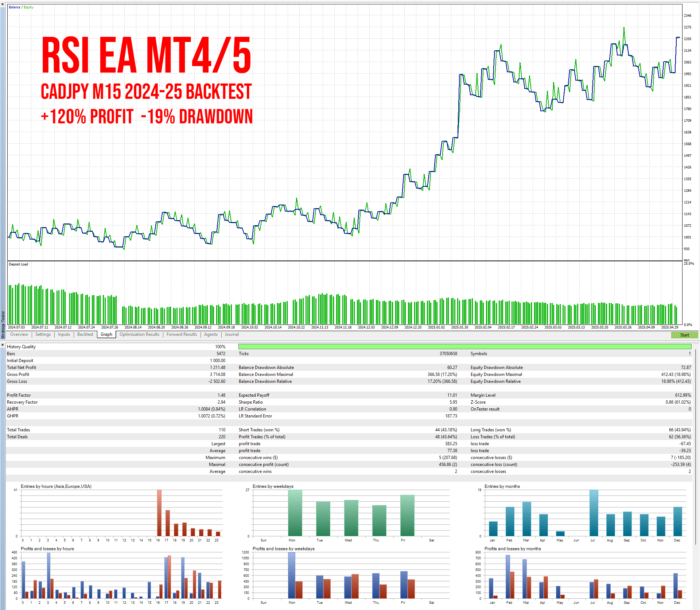Select the Equity Drawdown Maximal value
Image resolution: width=700 pixels, height=610 pixels.
click(x=676, y=374)
